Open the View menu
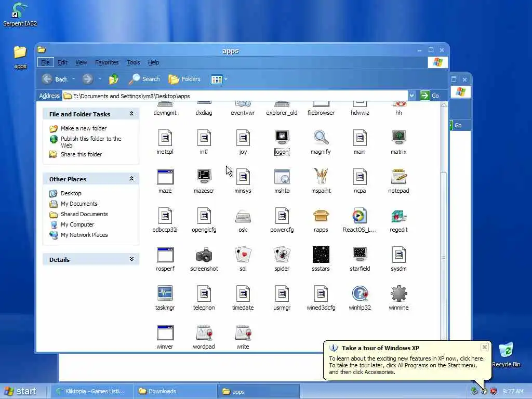Viewport: 532px width, 399px height. [x=81, y=62]
